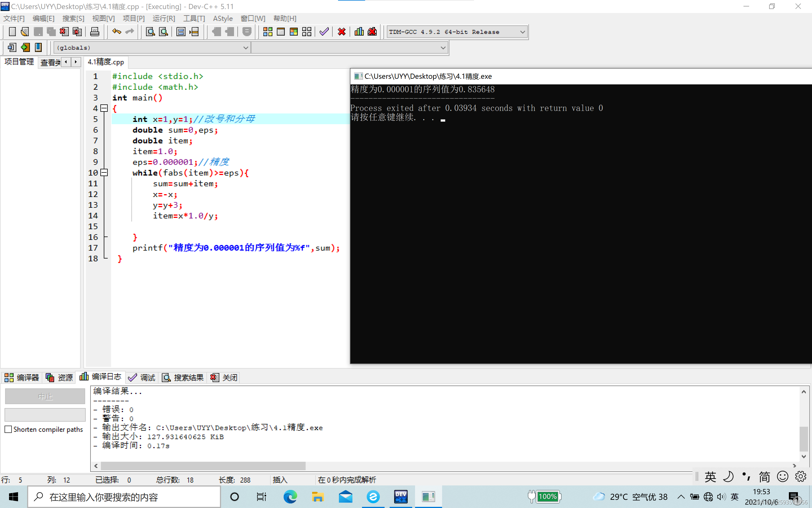Click the 关闭 tab in bottom panel
Image resolution: width=812 pixels, height=508 pixels.
(224, 378)
